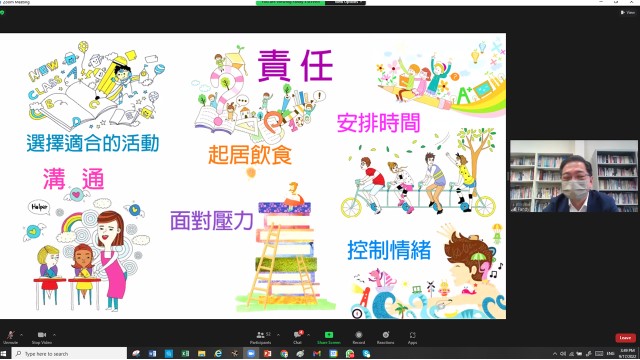Click the green encryption shield icon
This screenshot has width=640, height=360.
pos(2,13)
